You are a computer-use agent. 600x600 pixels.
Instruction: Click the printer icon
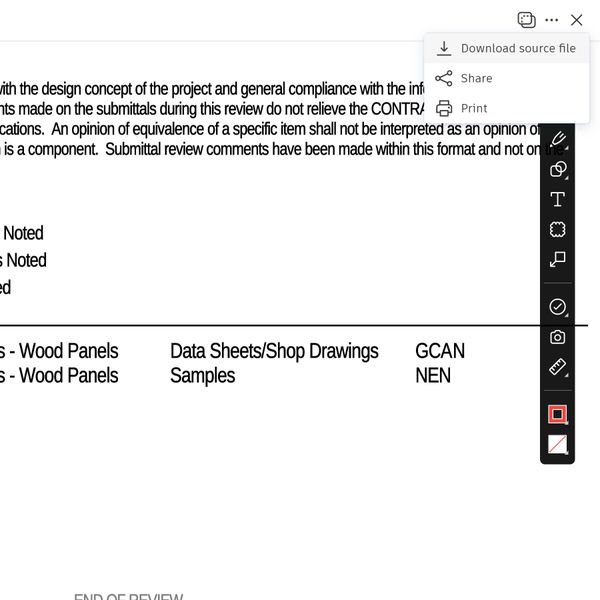[x=444, y=108]
